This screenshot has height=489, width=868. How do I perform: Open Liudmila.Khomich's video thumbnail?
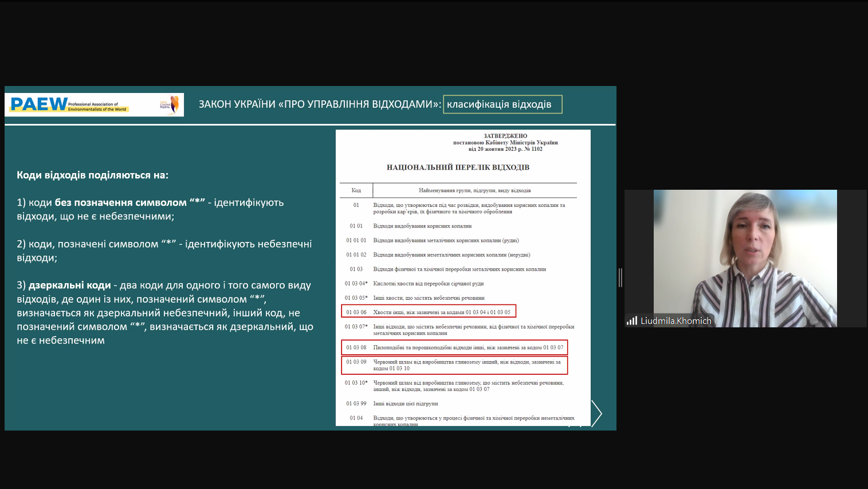coord(745,258)
